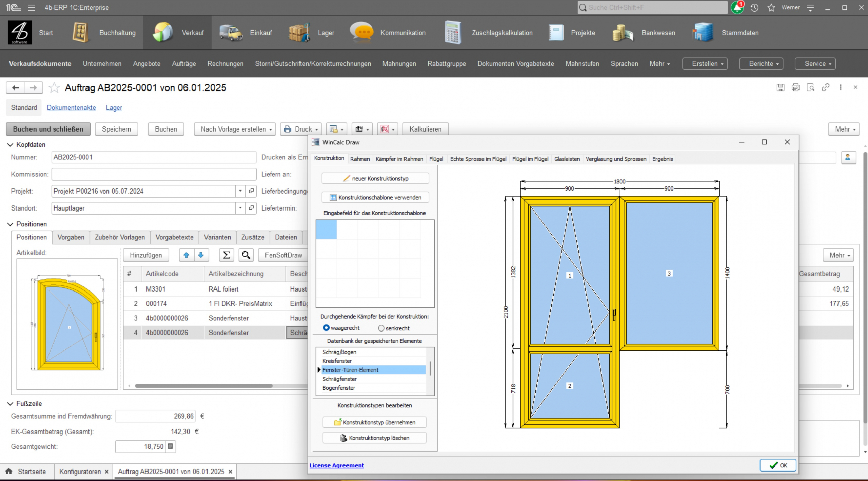Click the print icon in the document header
The width and height of the screenshot is (868, 481).
point(795,87)
